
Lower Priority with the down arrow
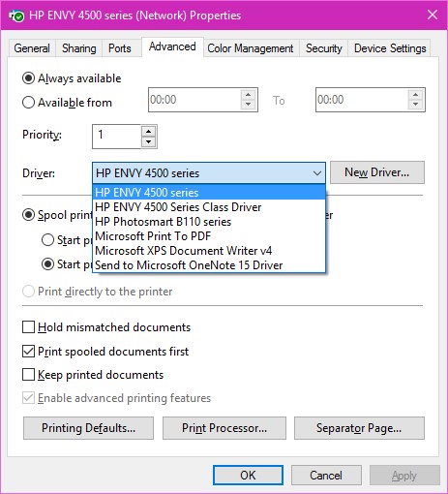pos(148,141)
